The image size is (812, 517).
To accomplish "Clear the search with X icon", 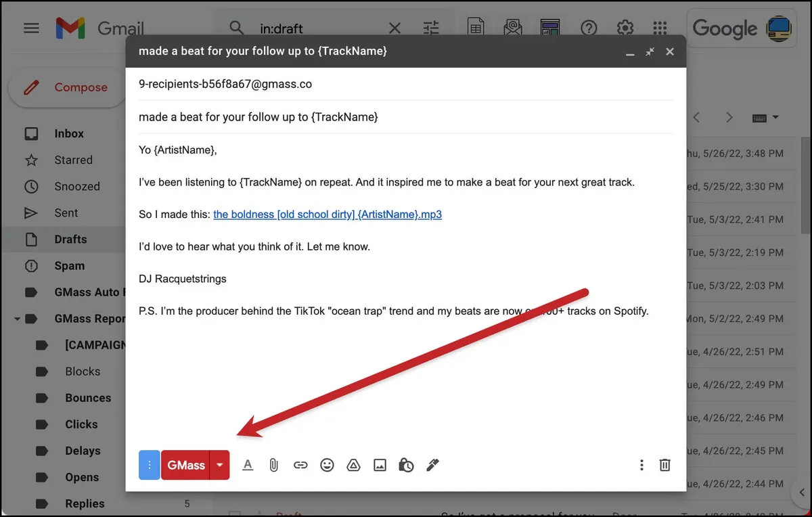I will coord(394,28).
